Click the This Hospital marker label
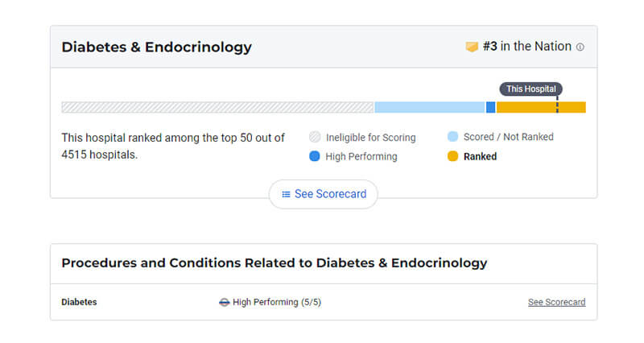Image resolution: width=644 pixels, height=343 pixels. coord(530,89)
